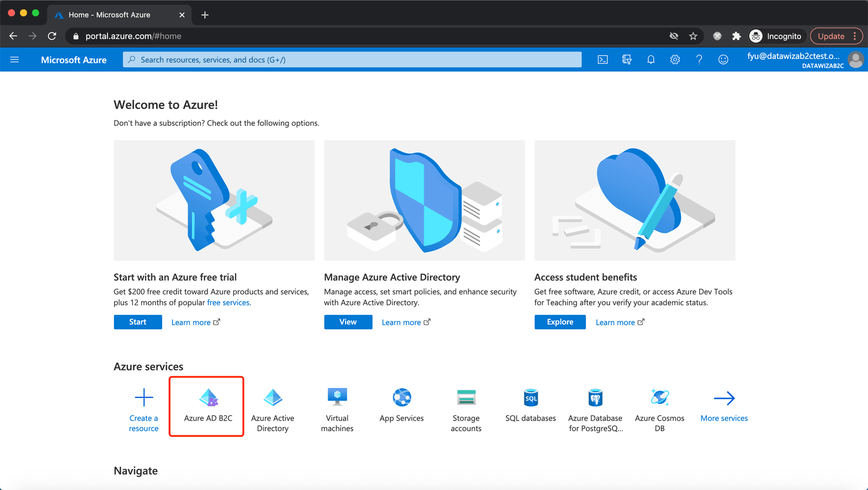The image size is (868, 490).
Task: Focus the Search resources search box
Action: 353,60
